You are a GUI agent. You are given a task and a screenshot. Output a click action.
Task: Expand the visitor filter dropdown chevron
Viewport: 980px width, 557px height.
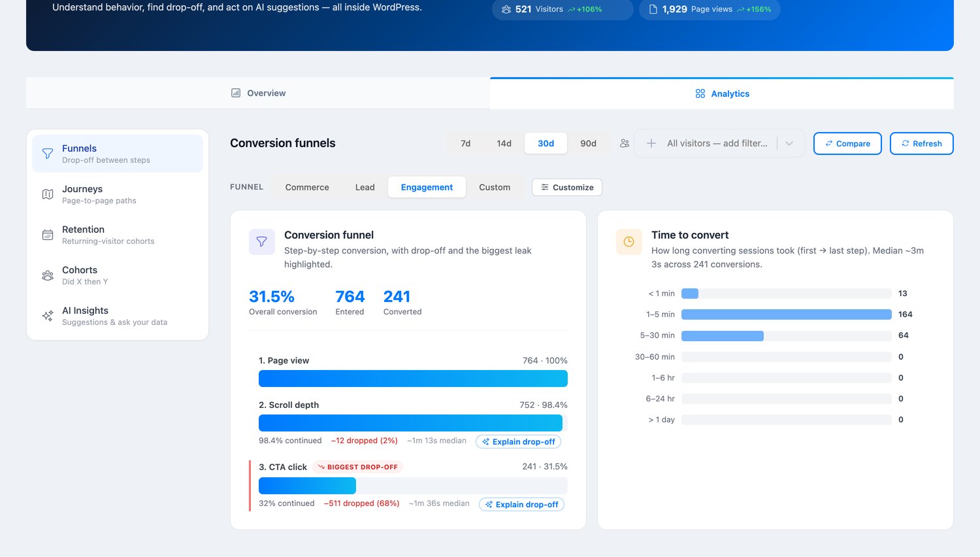point(789,143)
